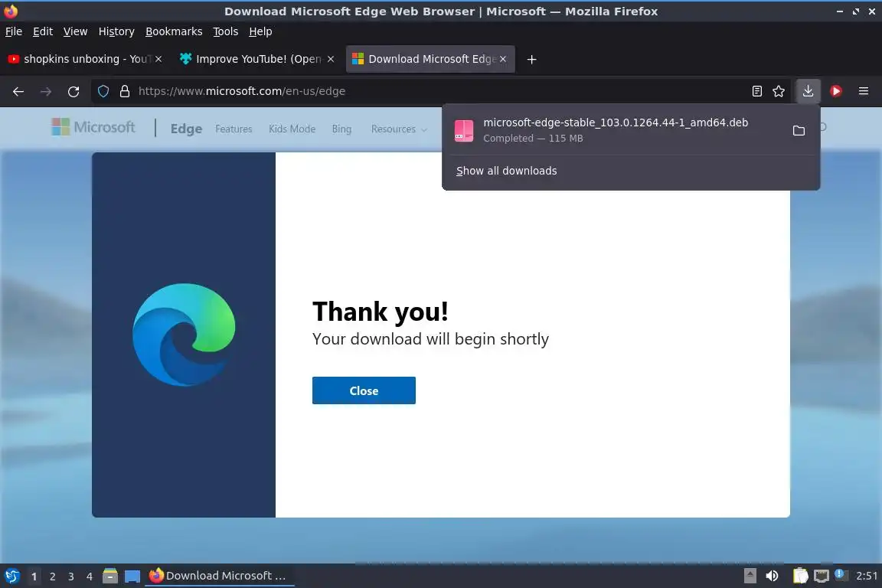Click the blue Close button

tap(364, 390)
